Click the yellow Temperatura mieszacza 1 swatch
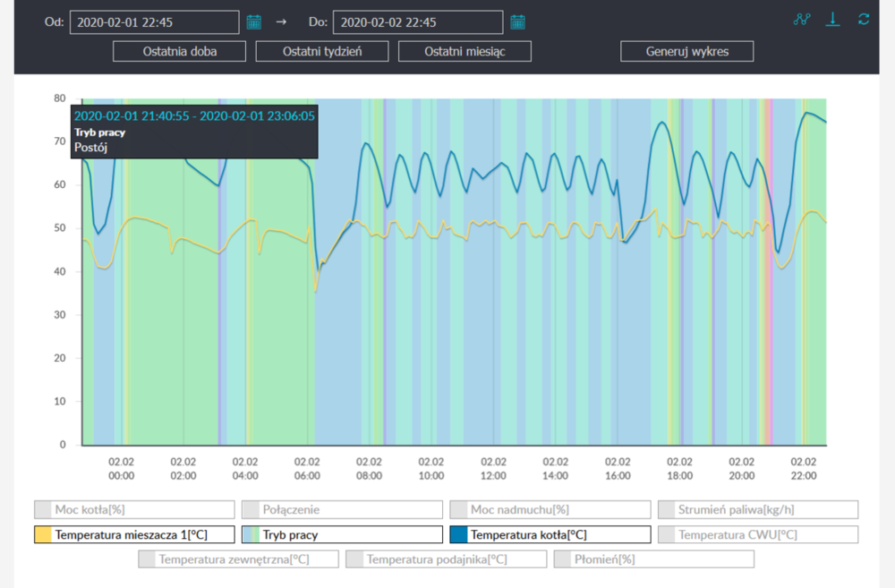The height and width of the screenshot is (588, 895). pyautogui.click(x=43, y=534)
